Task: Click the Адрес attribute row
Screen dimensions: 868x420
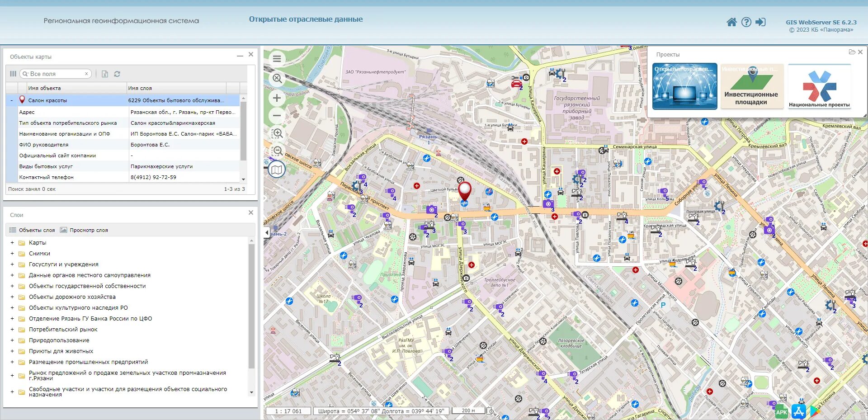Action: (x=123, y=112)
